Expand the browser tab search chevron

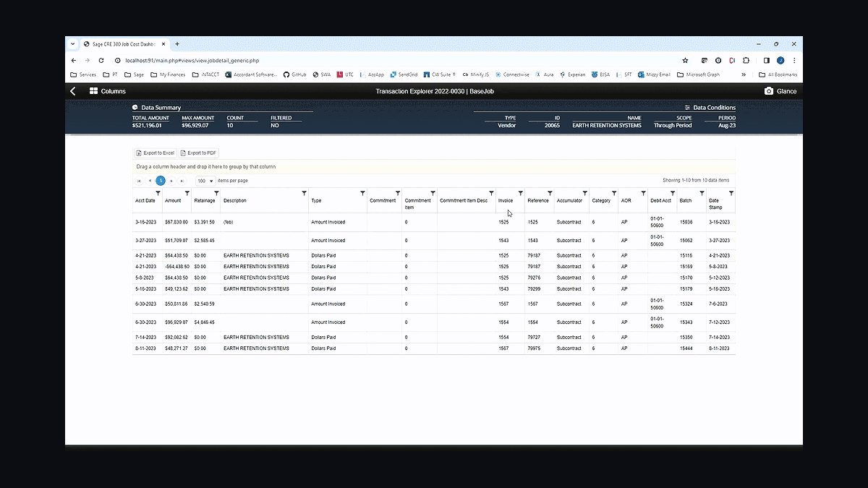pos(73,44)
